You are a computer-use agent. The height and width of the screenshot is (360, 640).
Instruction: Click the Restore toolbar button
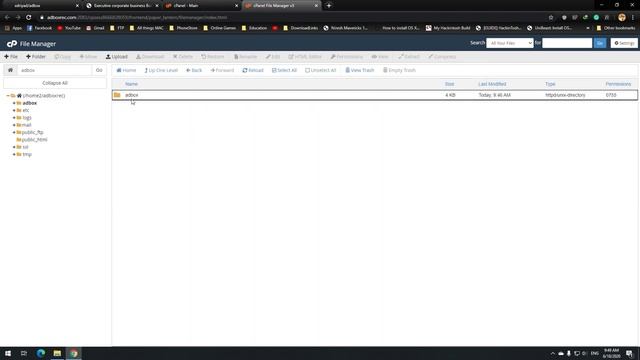tap(213, 57)
